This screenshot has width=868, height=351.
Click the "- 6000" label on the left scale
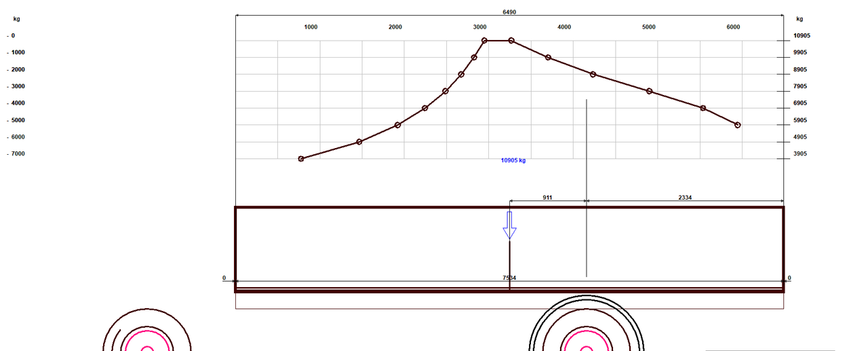click(x=16, y=137)
